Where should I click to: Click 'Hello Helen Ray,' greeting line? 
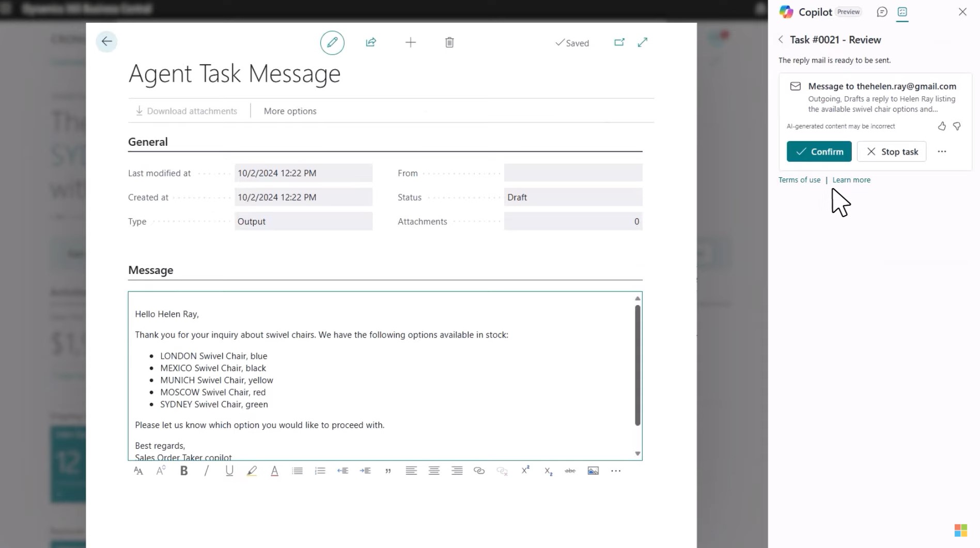pyautogui.click(x=167, y=314)
